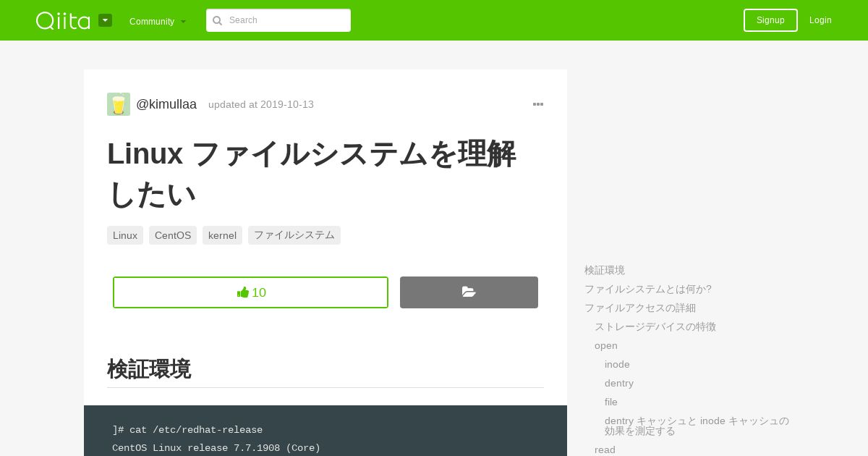Open the @kimullaa profile link
Image resolution: width=868 pixels, height=456 pixels.
click(166, 104)
